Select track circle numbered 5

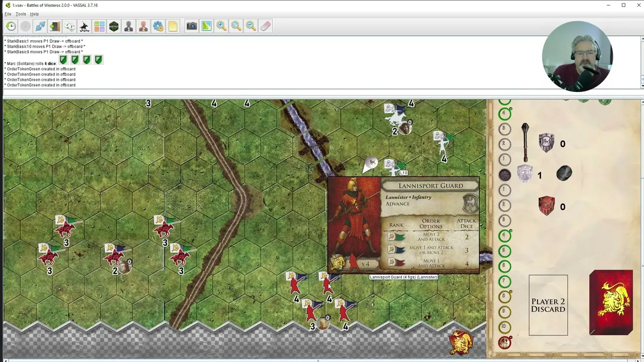(505, 251)
